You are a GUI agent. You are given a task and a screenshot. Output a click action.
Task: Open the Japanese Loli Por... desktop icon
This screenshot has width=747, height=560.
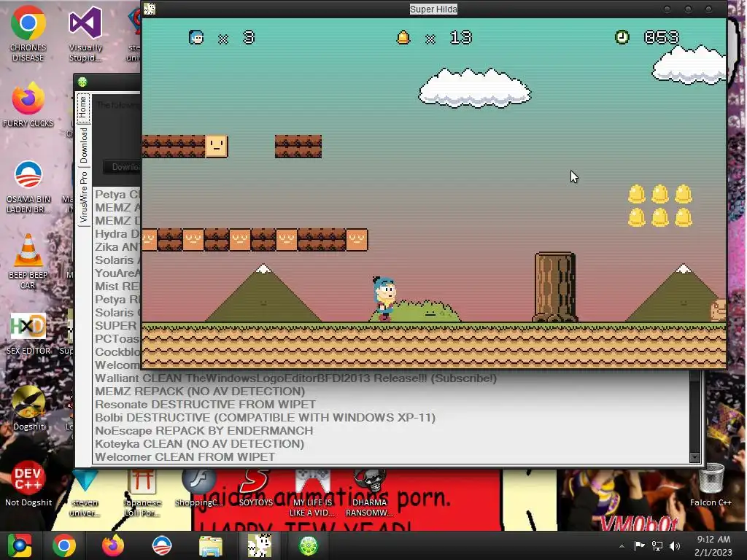click(142, 494)
